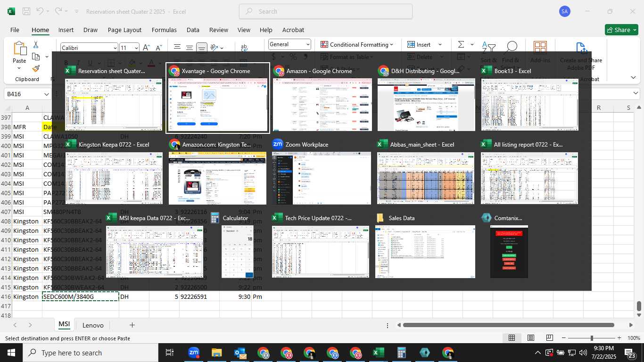The width and height of the screenshot is (644, 362).
Task: Select Amazon - Google Chrome window thumbnail
Action: tap(322, 98)
